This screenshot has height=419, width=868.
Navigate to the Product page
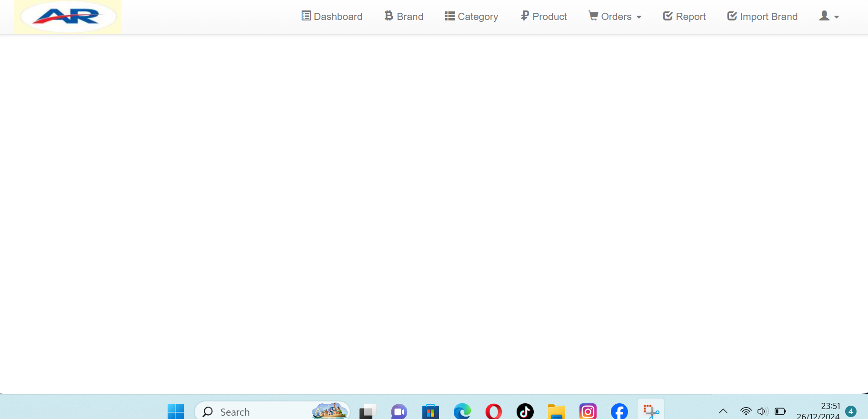coord(544,17)
